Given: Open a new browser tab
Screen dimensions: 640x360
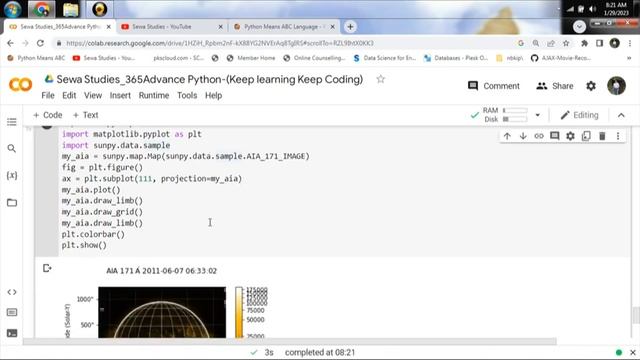Looking at the screenshot, I should point(350,27).
